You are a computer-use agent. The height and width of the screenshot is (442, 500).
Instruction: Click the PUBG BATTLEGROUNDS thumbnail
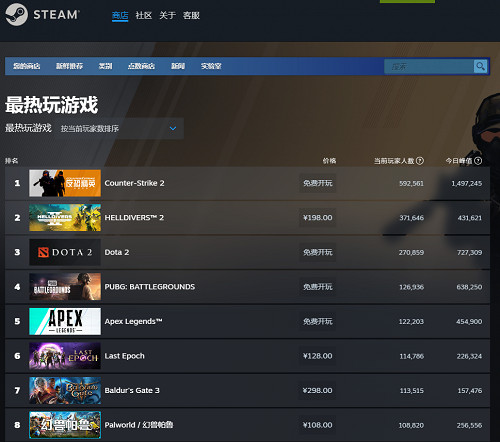pos(65,287)
